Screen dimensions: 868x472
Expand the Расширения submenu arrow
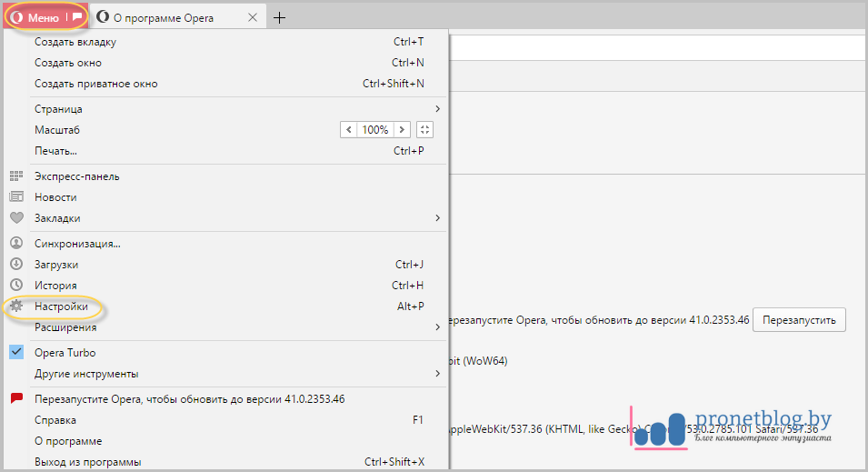coord(437,326)
